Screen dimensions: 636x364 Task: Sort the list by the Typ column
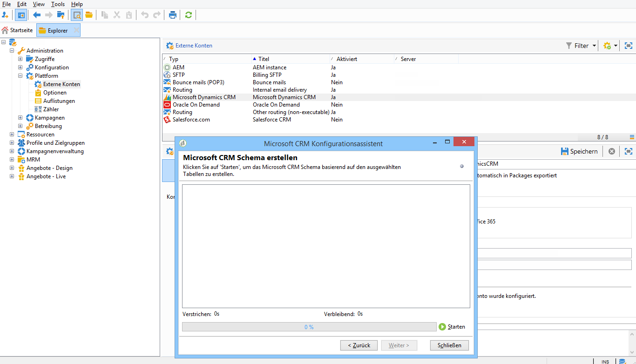tap(207, 59)
